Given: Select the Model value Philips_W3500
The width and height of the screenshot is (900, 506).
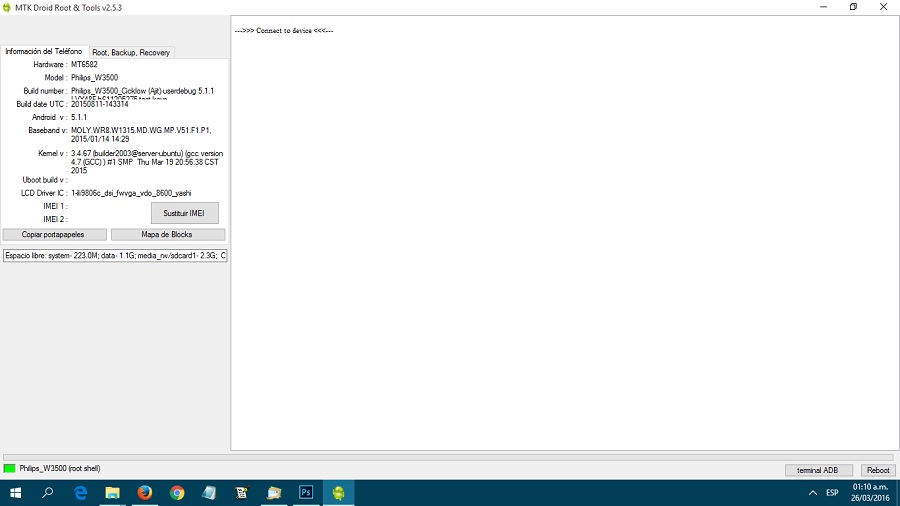Looking at the screenshot, I should (x=95, y=77).
